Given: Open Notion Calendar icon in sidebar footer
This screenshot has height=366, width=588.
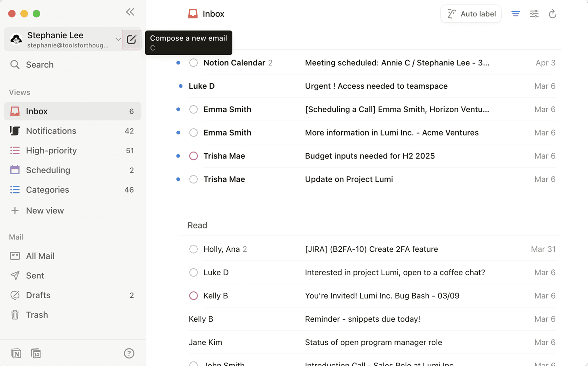Looking at the screenshot, I should coord(36,353).
